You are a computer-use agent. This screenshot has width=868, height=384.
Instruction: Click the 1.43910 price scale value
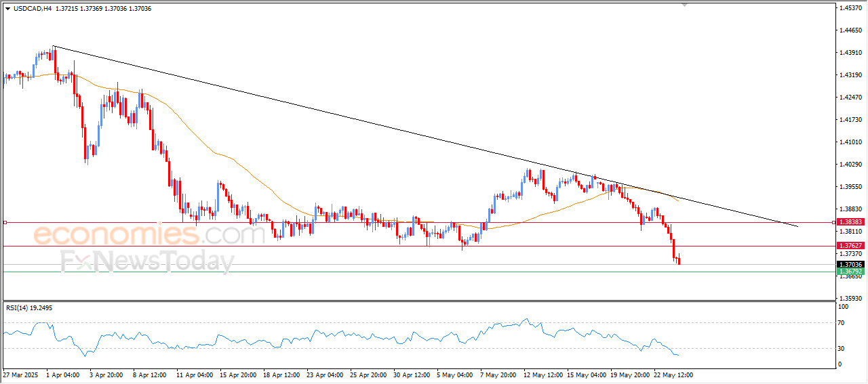point(850,53)
